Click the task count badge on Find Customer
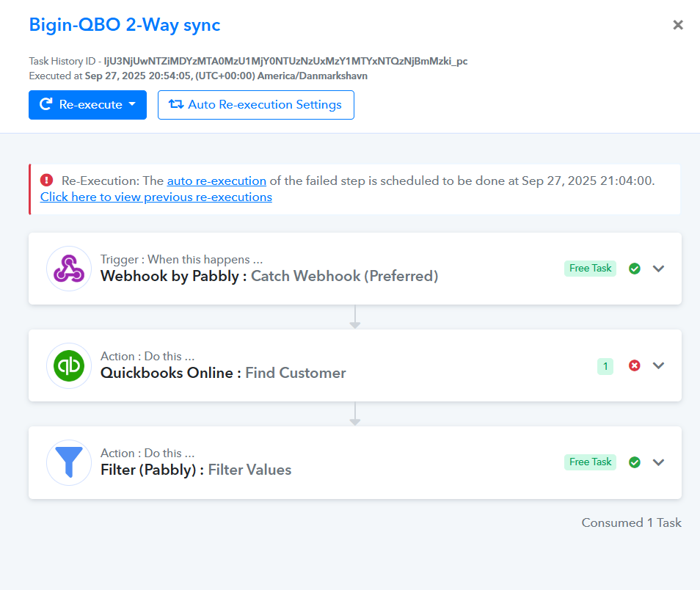 pyautogui.click(x=605, y=366)
